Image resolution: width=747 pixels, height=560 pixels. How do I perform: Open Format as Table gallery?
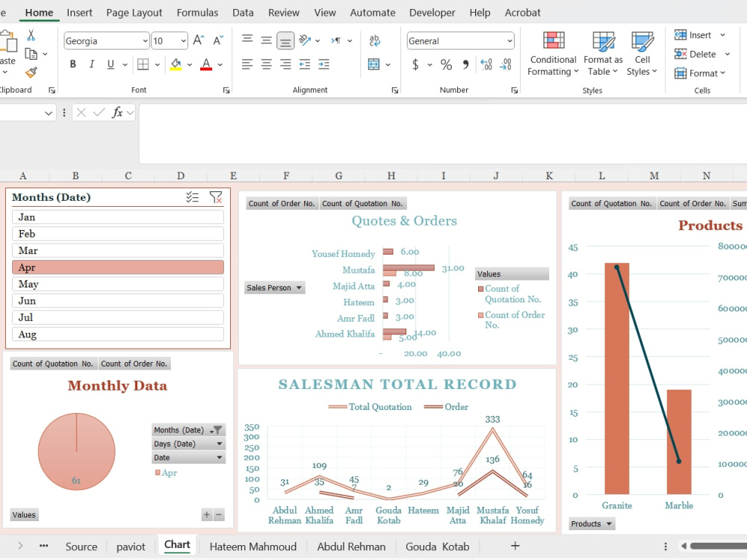(603, 53)
